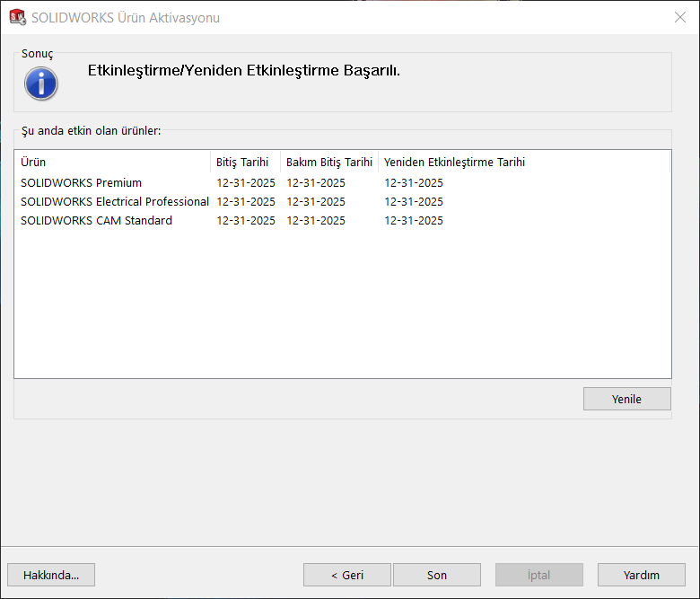Finish activation with the Son button
Screen dimensions: 700x599
[x=437, y=575]
